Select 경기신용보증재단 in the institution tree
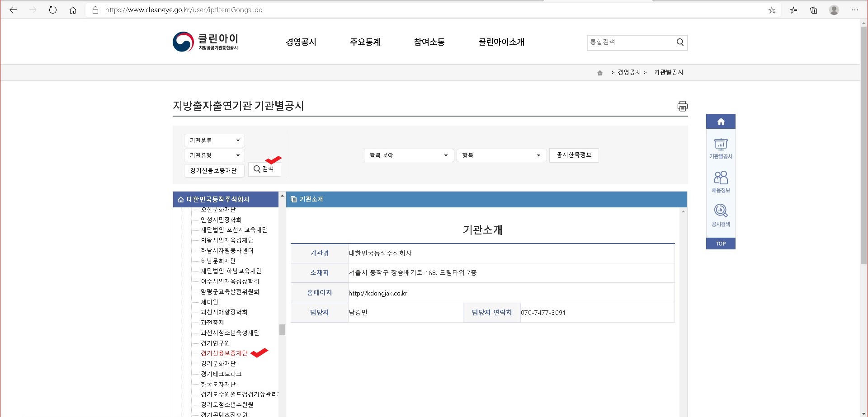The height and width of the screenshot is (417, 868). pyautogui.click(x=224, y=353)
